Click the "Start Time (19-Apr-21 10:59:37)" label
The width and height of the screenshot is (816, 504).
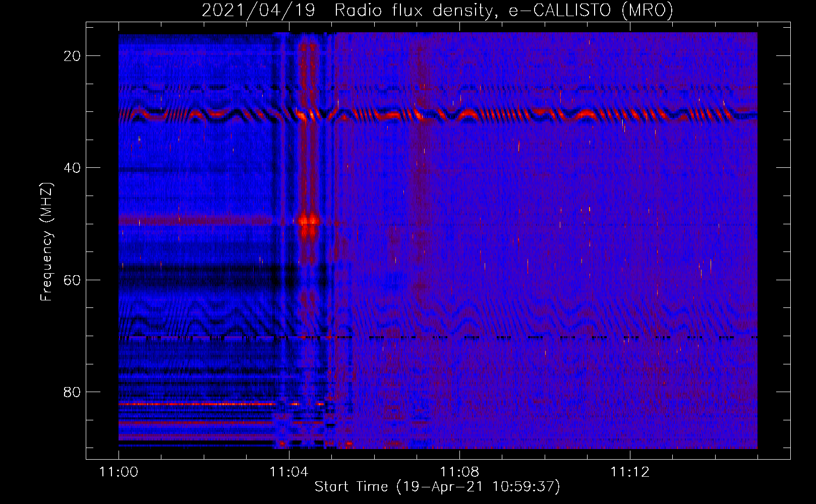[x=437, y=487]
